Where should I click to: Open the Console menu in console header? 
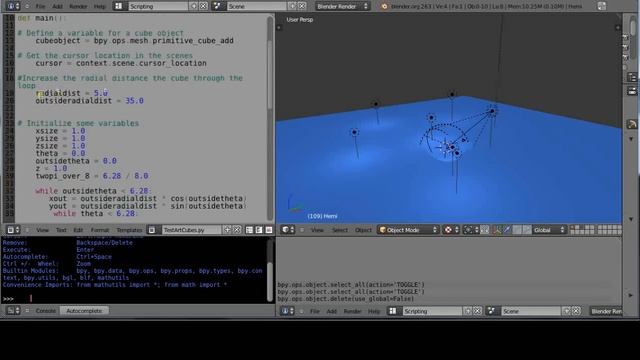pos(46,311)
